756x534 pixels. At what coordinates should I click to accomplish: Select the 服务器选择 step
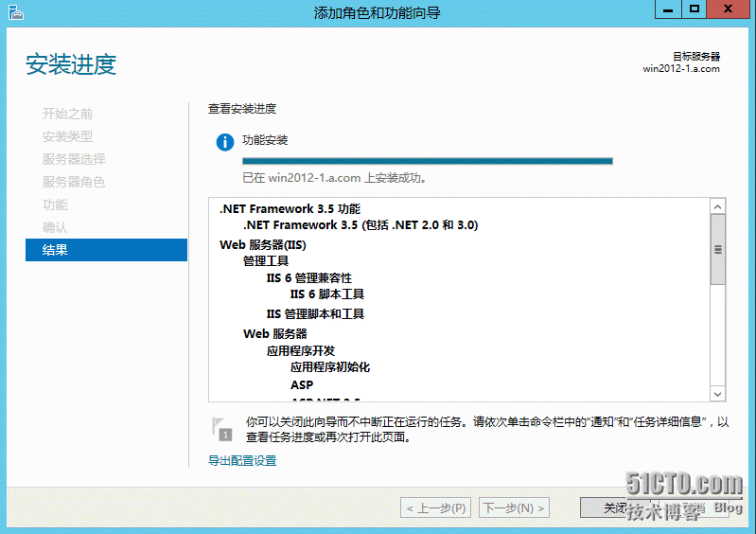coord(74,159)
